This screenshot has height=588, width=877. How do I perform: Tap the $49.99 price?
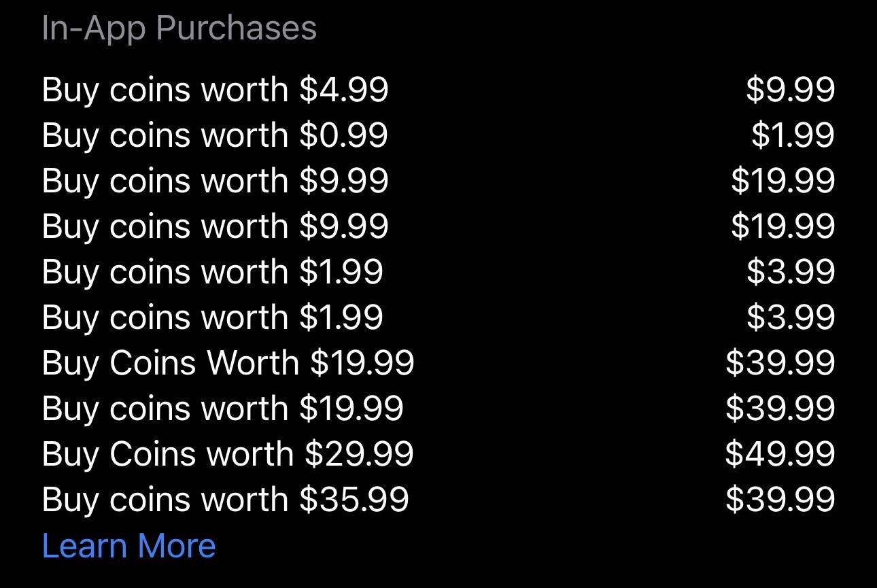coord(780,454)
